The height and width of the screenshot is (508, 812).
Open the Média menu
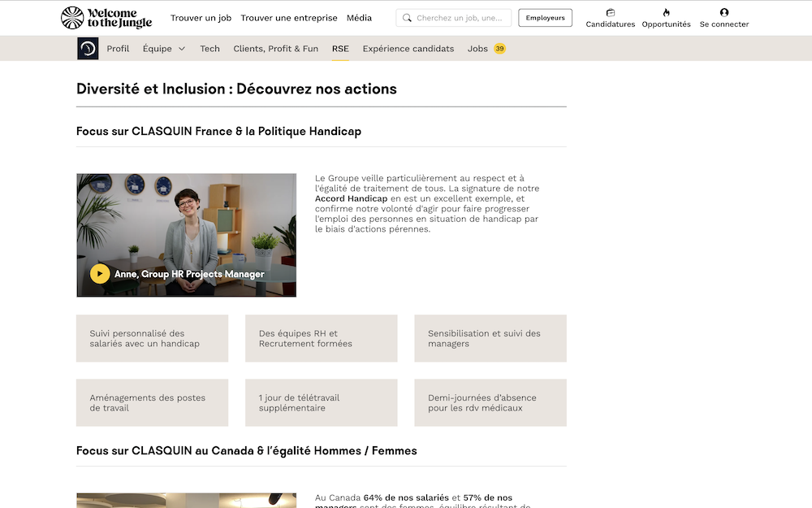(x=360, y=18)
